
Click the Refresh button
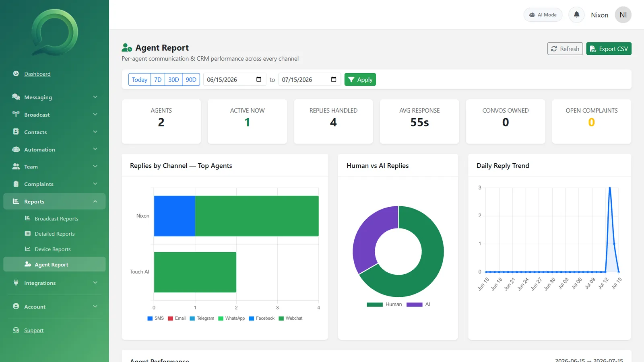coord(565,49)
